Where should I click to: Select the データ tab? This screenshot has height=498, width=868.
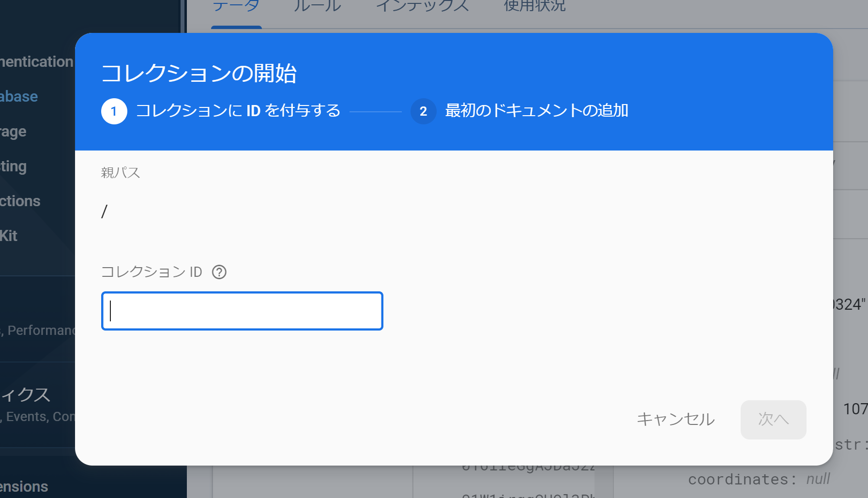click(236, 6)
